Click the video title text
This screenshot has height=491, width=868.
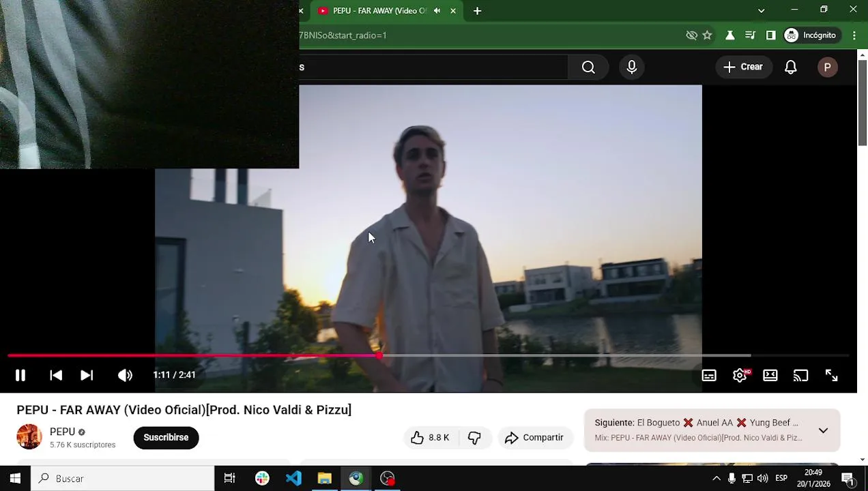(x=184, y=410)
